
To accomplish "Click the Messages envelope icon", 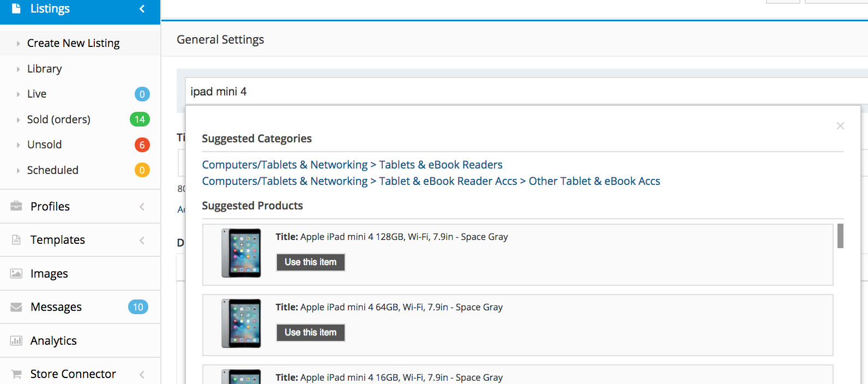I will (16, 307).
